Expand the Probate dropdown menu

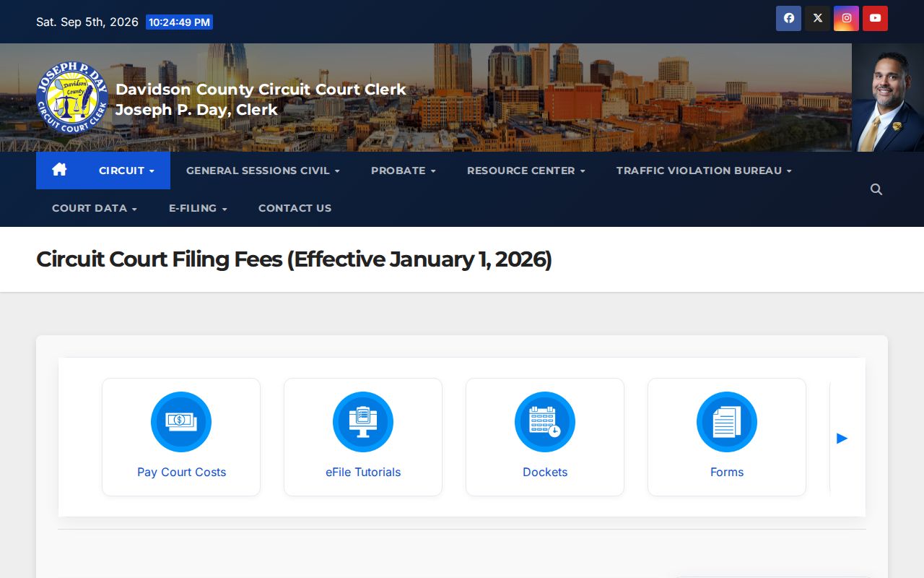coord(403,171)
